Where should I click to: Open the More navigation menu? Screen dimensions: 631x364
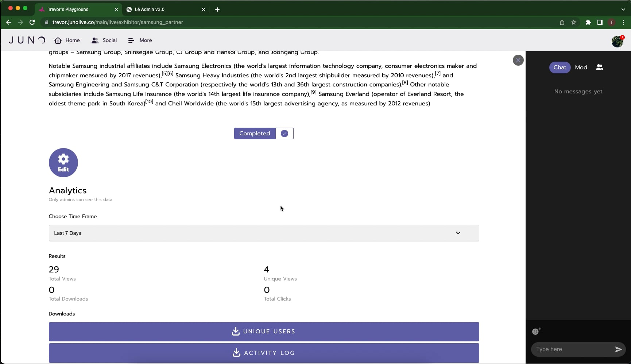(x=140, y=40)
